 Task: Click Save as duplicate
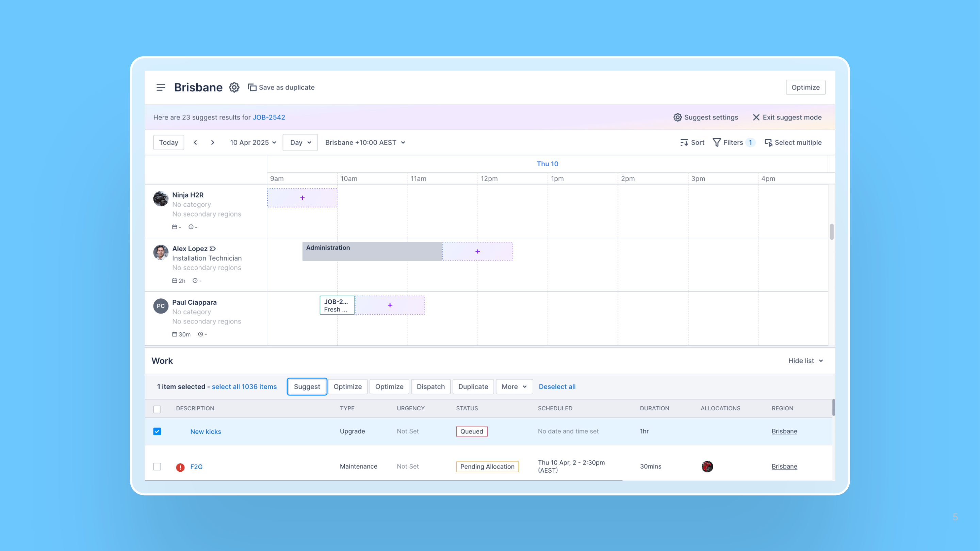(x=281, y=87)
